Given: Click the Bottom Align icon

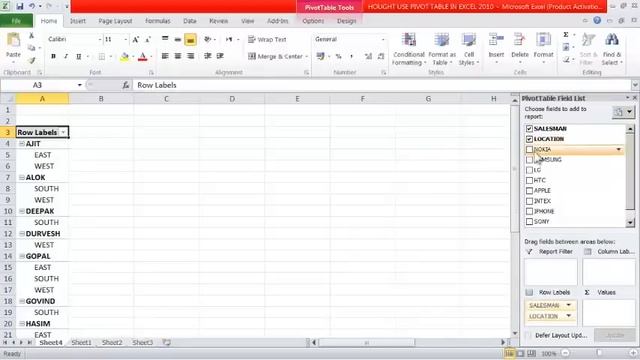Looking at the screenshot, I should click(x=190, y=40).
